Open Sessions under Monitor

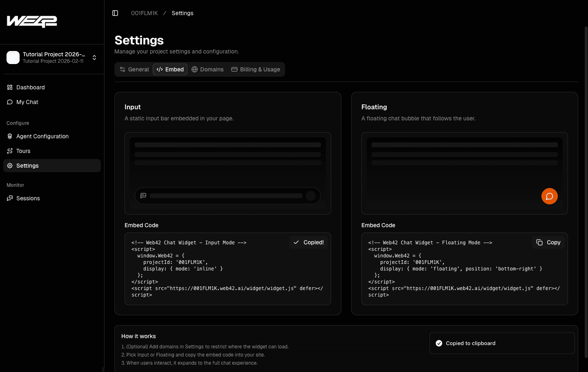28,198
